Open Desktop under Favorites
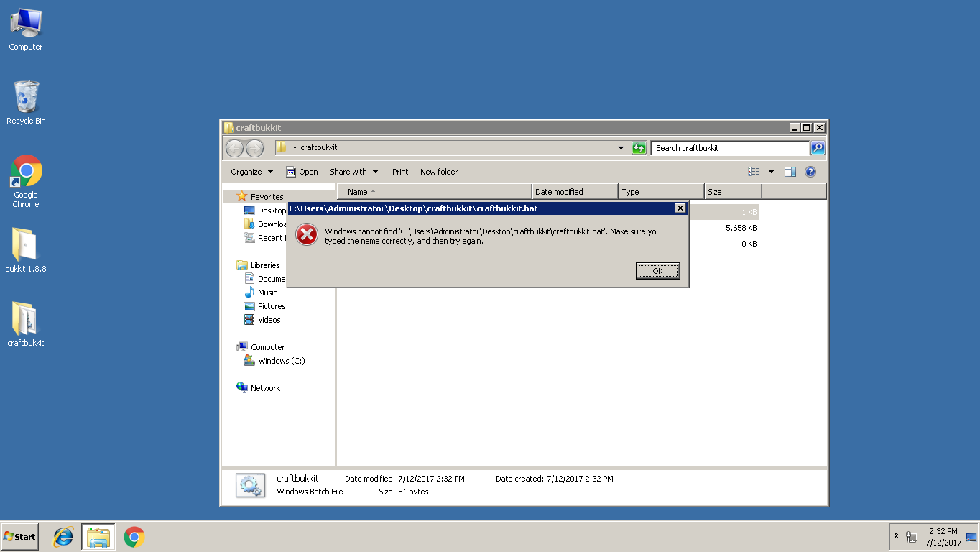 point(272,211)
